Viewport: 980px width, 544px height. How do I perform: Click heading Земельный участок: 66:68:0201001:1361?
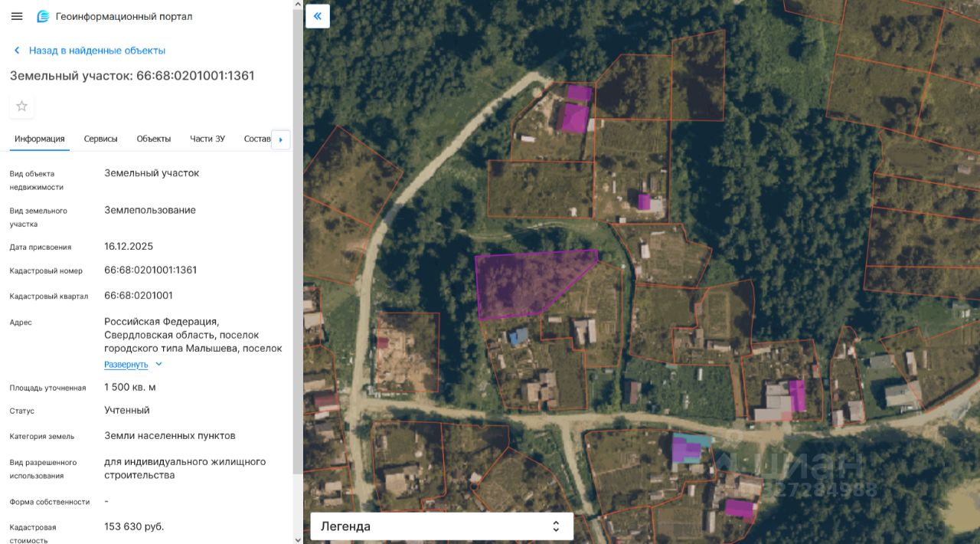coord(132,76)
